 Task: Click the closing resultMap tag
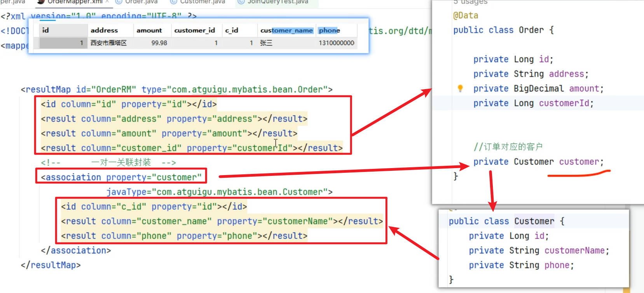coord(51,265)
